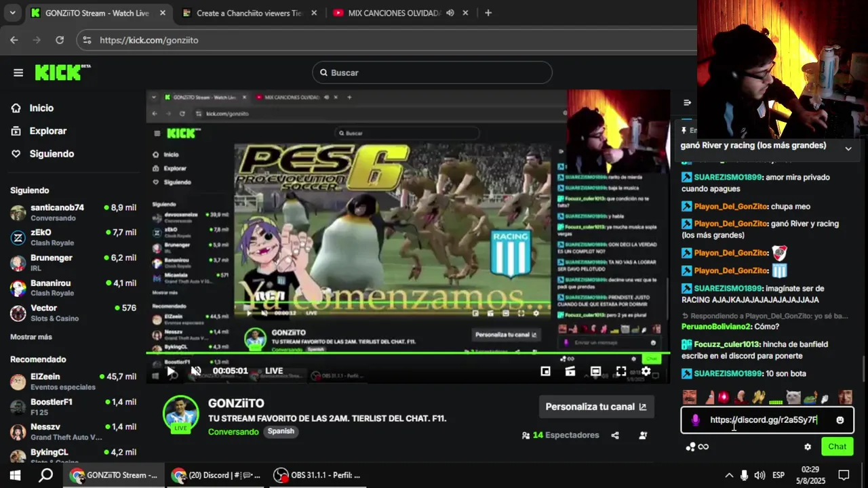Show hidden system tray icons

(729, 475)
